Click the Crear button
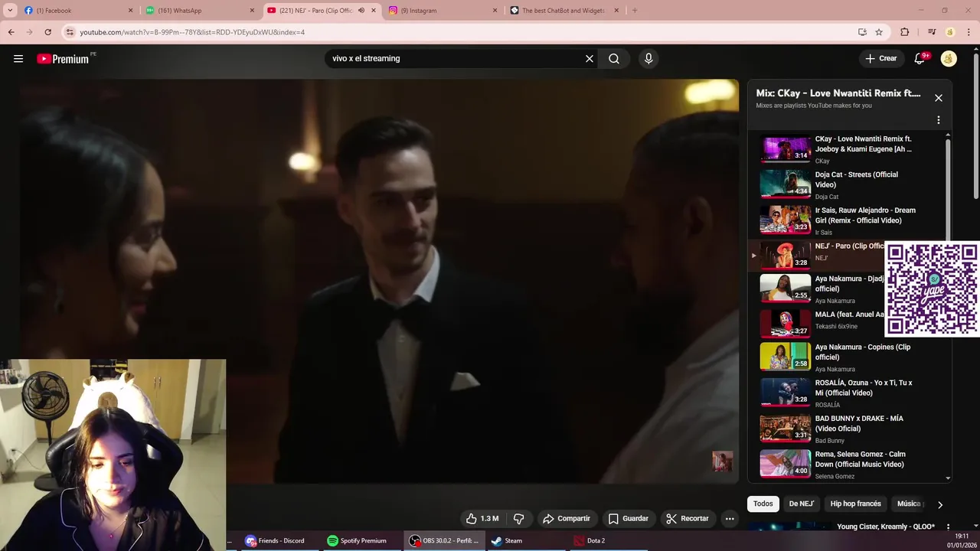The height and width of the screenshot is (551, 980). point(880,59)
